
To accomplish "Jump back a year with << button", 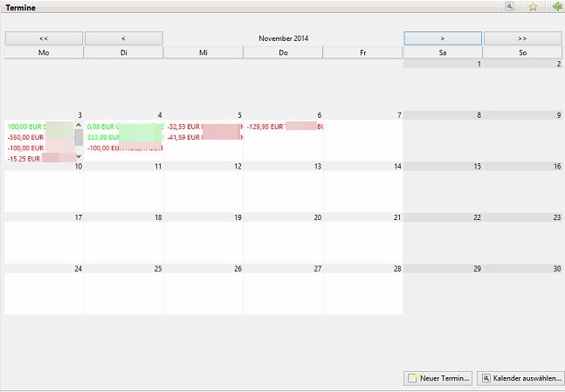I will pyautogui.click(x=44, y=38).
